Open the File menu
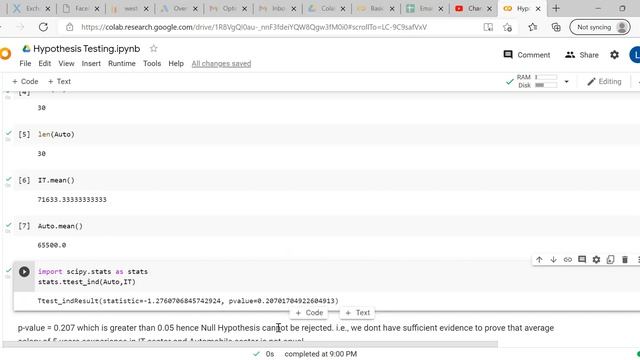640x360 pixels. [x=25, y=64]
